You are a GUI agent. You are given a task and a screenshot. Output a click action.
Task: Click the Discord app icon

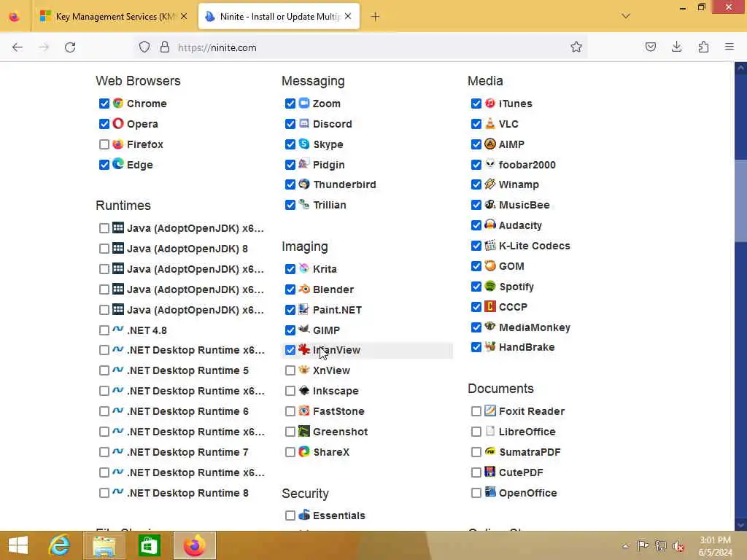[304, 124]
